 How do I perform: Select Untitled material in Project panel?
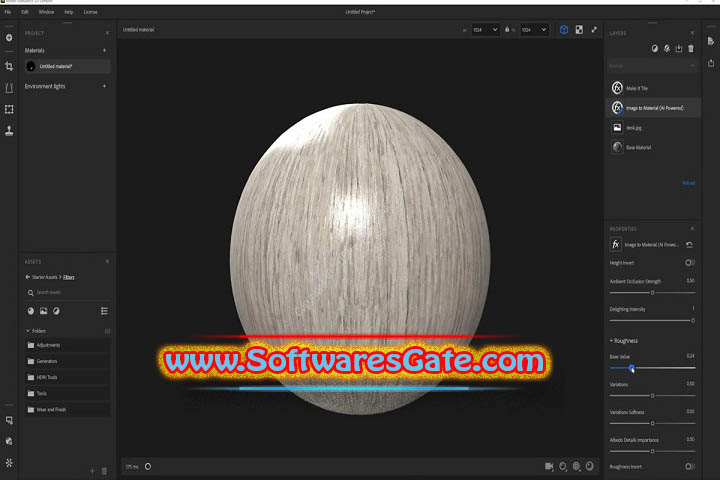68,66
